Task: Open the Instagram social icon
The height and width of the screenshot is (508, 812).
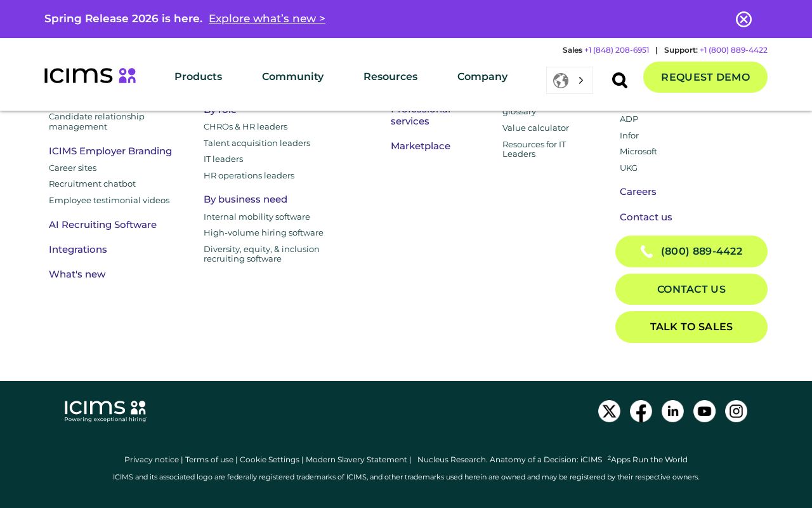Action: click(736, 411)
